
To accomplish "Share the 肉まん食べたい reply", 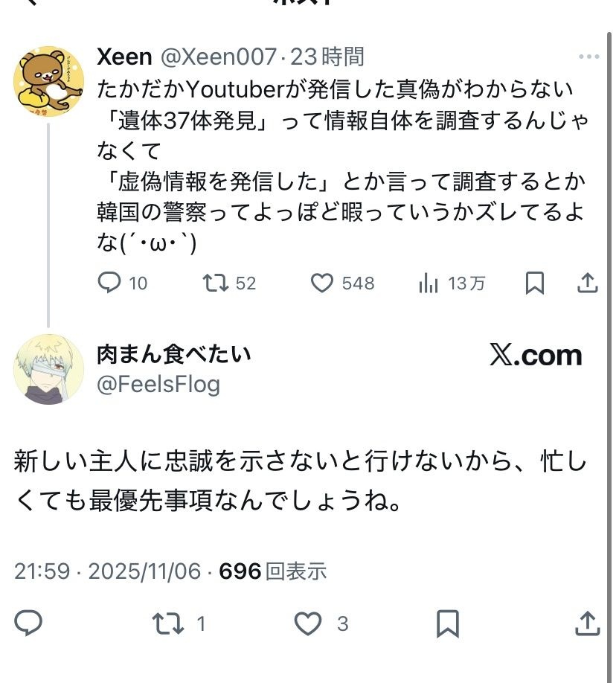I will (x=587, y=623).
